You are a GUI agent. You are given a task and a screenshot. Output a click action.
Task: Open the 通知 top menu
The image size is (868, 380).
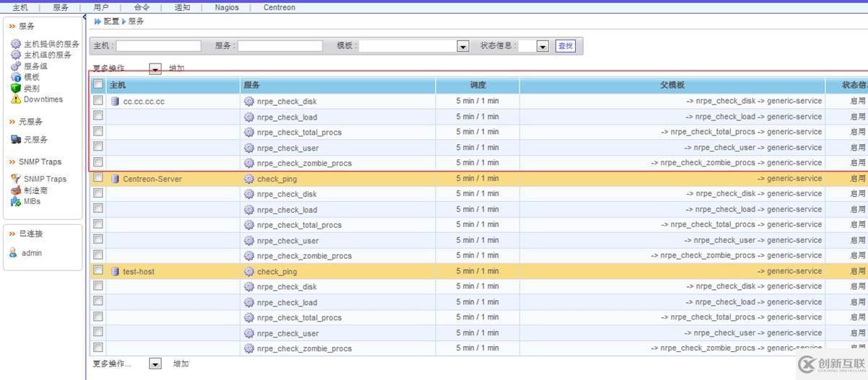coord(183,7)
